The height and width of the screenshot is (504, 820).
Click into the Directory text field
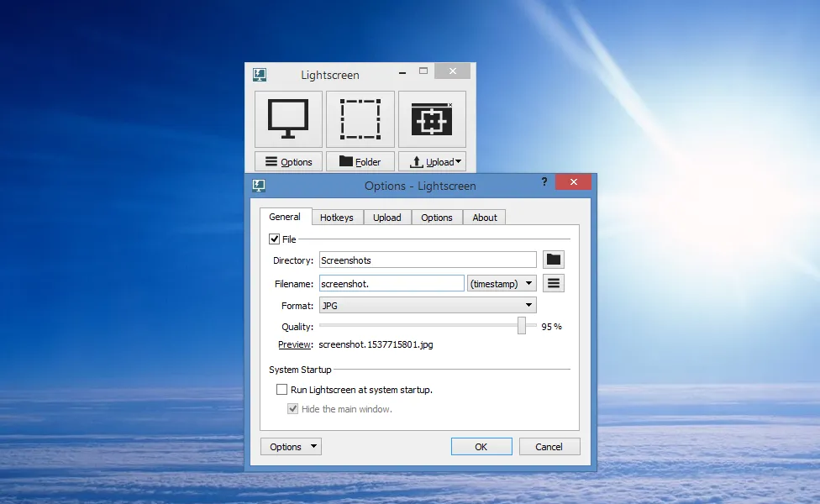click(x=428, y=260)
